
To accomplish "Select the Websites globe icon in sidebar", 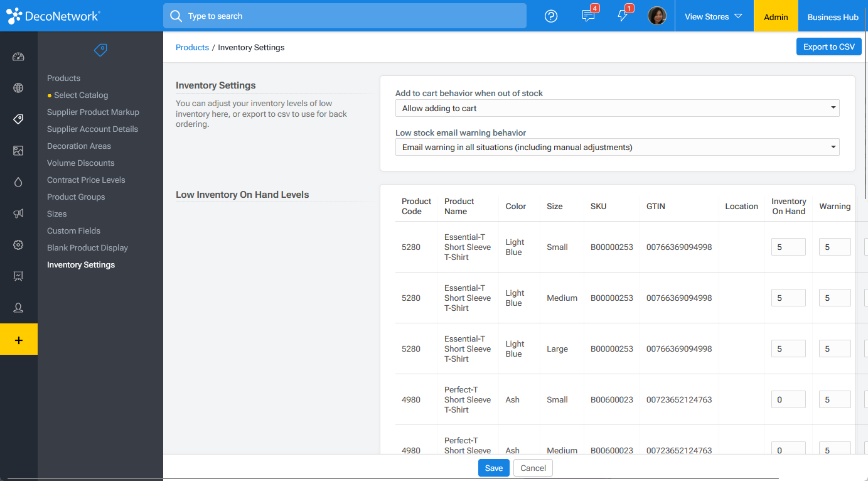I will (19, 88).
